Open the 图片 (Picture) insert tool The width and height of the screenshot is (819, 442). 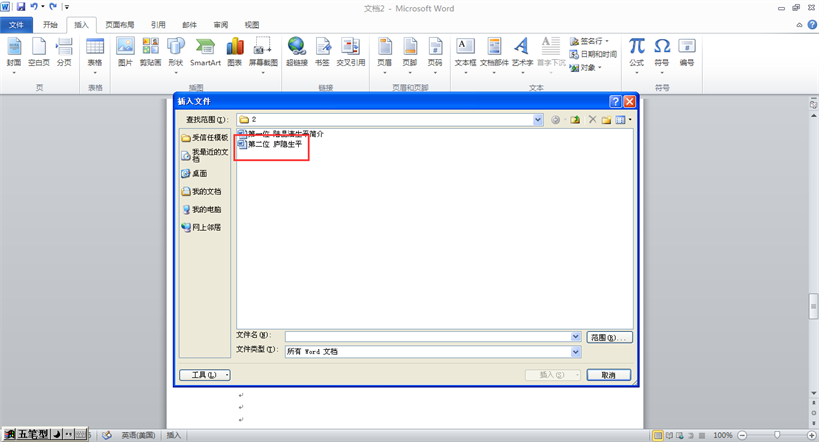point(125,51)
